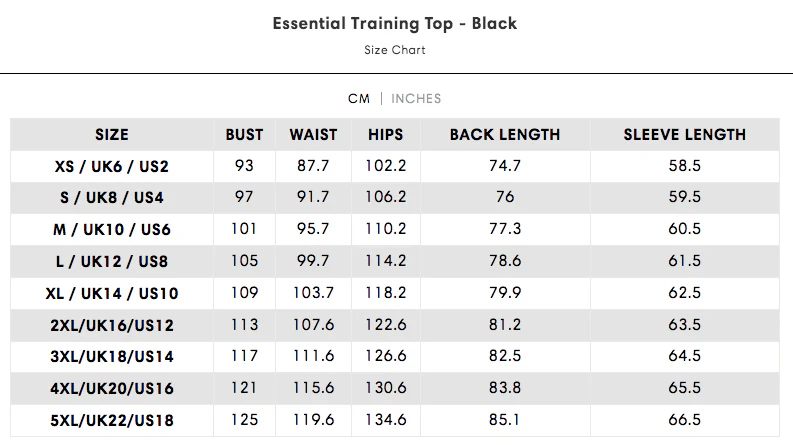
Task: Select the 2XL/UK16/US12 size row
Action: 112,325
